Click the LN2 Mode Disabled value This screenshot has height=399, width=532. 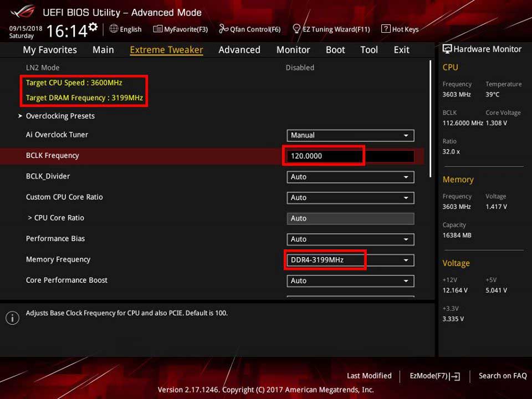(x=300, y=68)
